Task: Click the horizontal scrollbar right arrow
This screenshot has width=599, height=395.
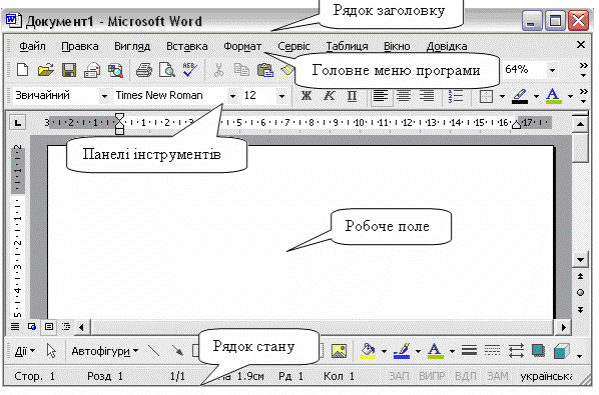Action: [x=564, y=327]
